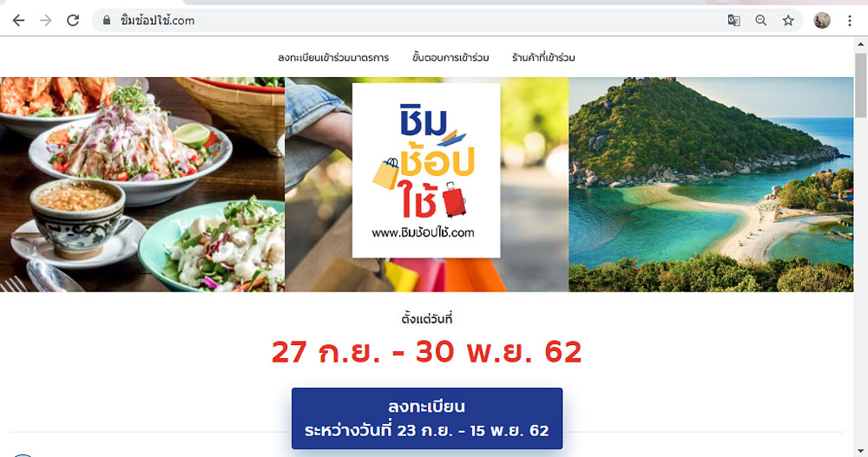This screenshot has height=457, width=868.
Task: Click the ชิมช้อปใช้ logo image
Action: pos(426,171)
